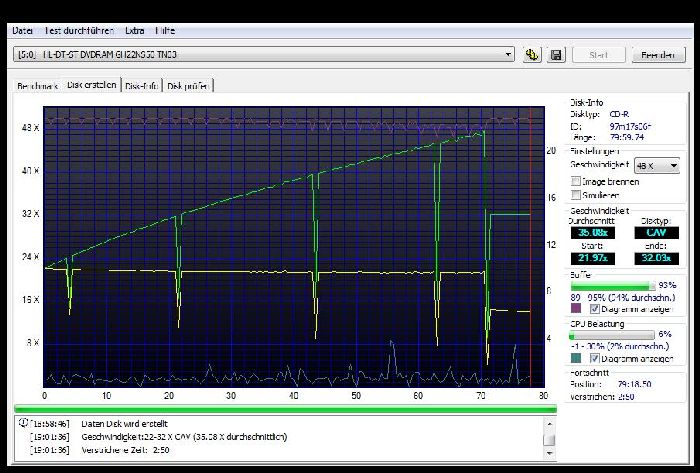This screenshot has height=473, width=700.
Task: Open the Test durchführen menu
Action: (79, 31)
